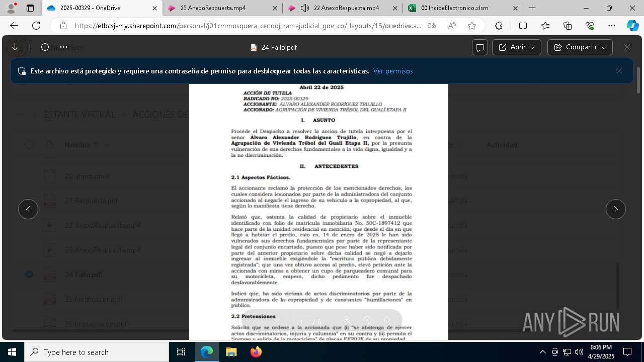Open Task View on the taskbar

181,352
